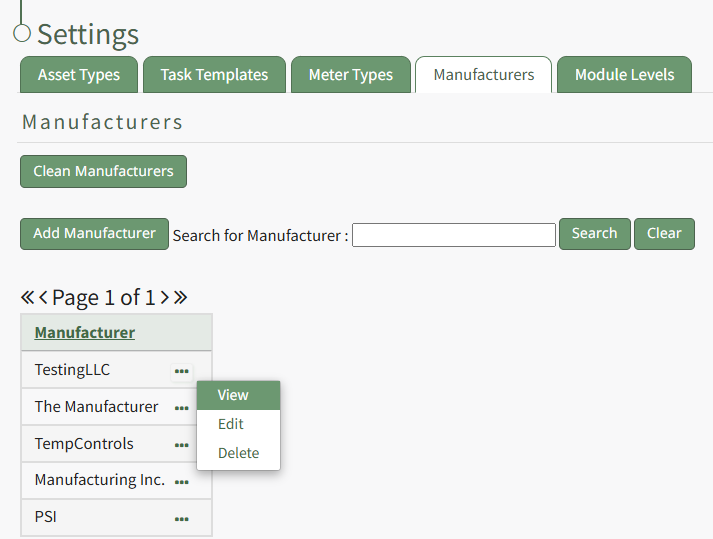Click the Add Manufacturer button
This screenshot has height=539, width=713.
94,234
